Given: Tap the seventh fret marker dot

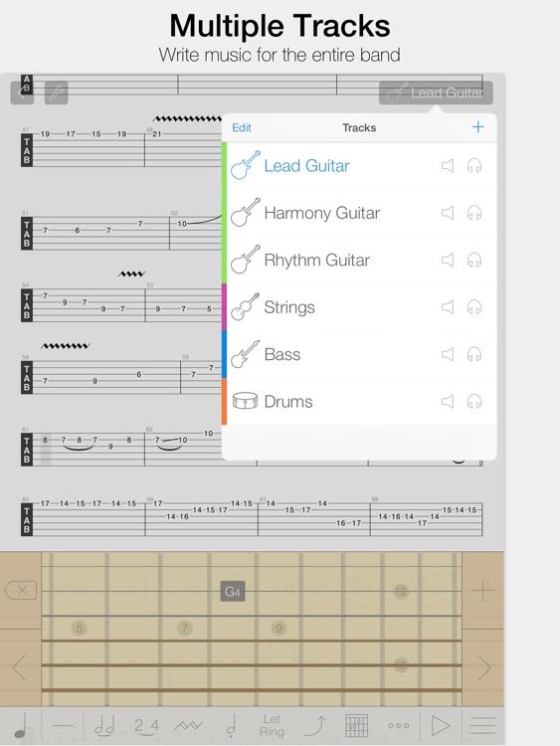Looking at the screenshot, I should [x=185, y=629].
